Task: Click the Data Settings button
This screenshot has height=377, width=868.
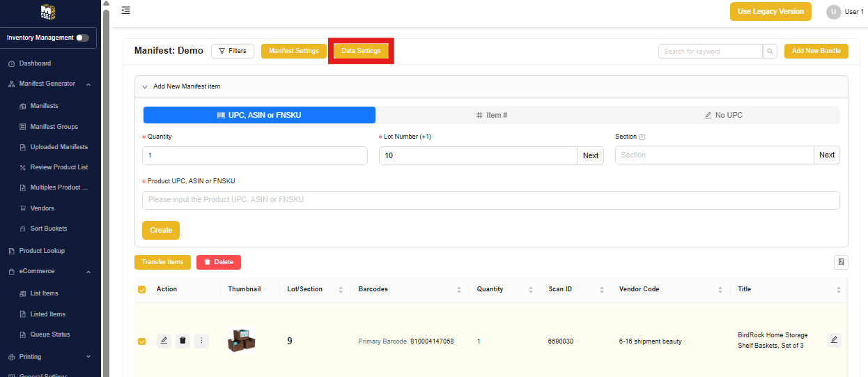Action: 361,51
